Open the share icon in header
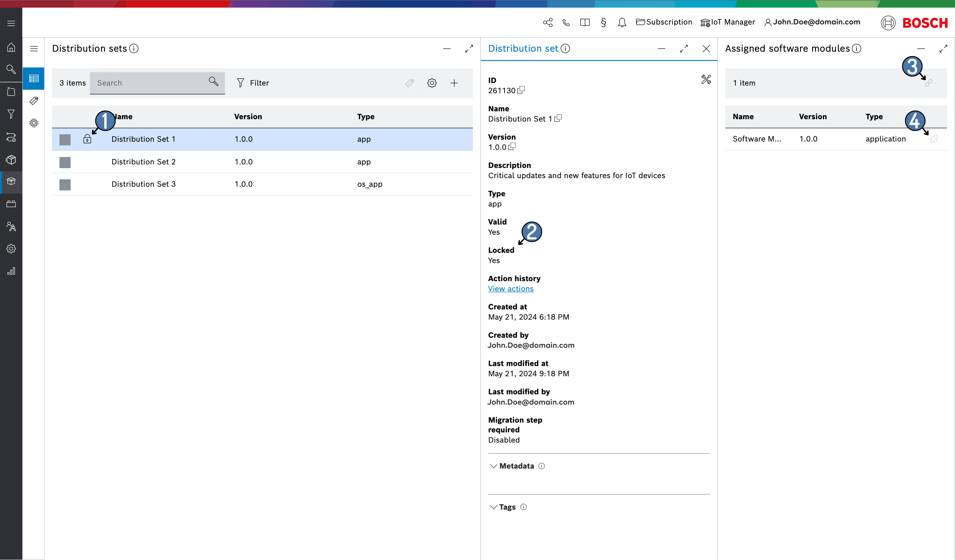 tap(548, 22)
